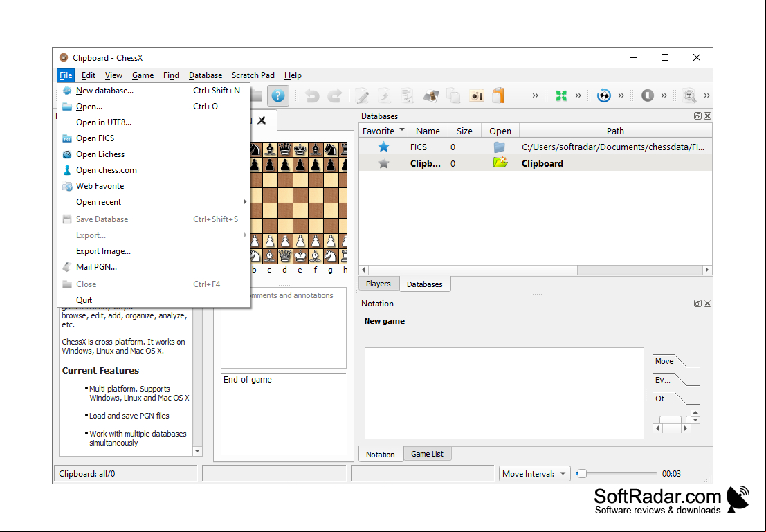Click the Favorite column sort arrow
The width and height of the screenshot is (766, 532).
401,129
